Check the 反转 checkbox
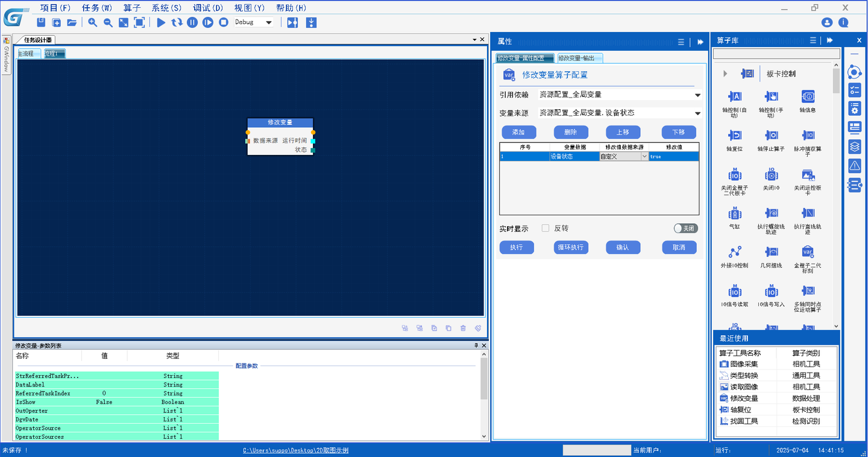This screenshot has width=868, height=457. (x=546, y=228)
